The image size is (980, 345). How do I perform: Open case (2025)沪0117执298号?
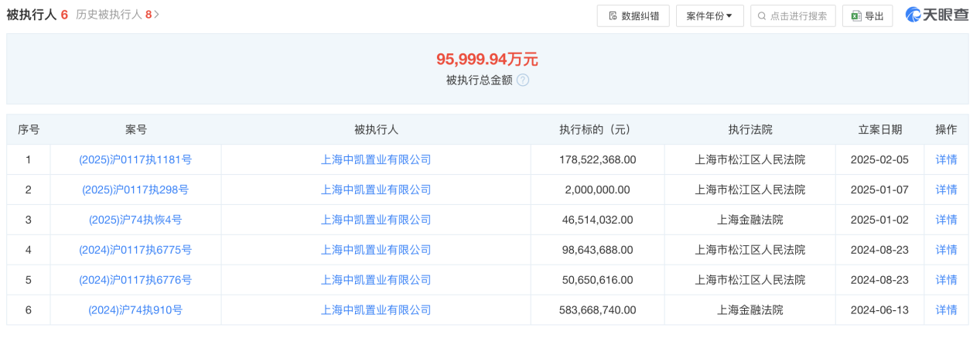tap(135, 190)
